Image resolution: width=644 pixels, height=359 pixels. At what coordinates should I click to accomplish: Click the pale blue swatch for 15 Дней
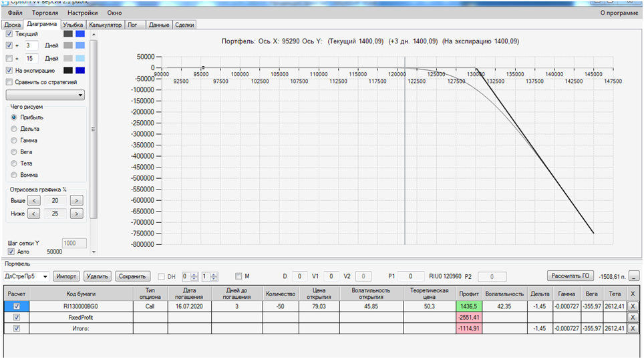pyautogui.click(x=80, y=58)
